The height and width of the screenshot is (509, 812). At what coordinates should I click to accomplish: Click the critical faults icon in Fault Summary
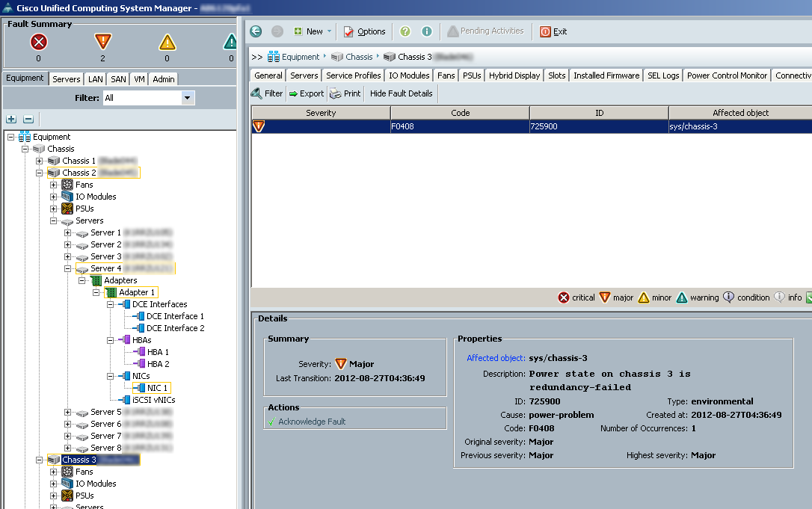point(38,43)
